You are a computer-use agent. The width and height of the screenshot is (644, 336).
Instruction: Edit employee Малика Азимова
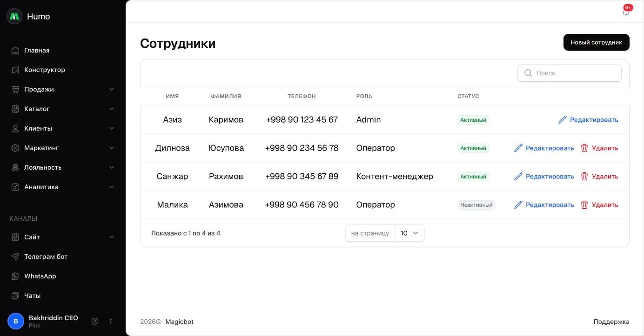544,205
